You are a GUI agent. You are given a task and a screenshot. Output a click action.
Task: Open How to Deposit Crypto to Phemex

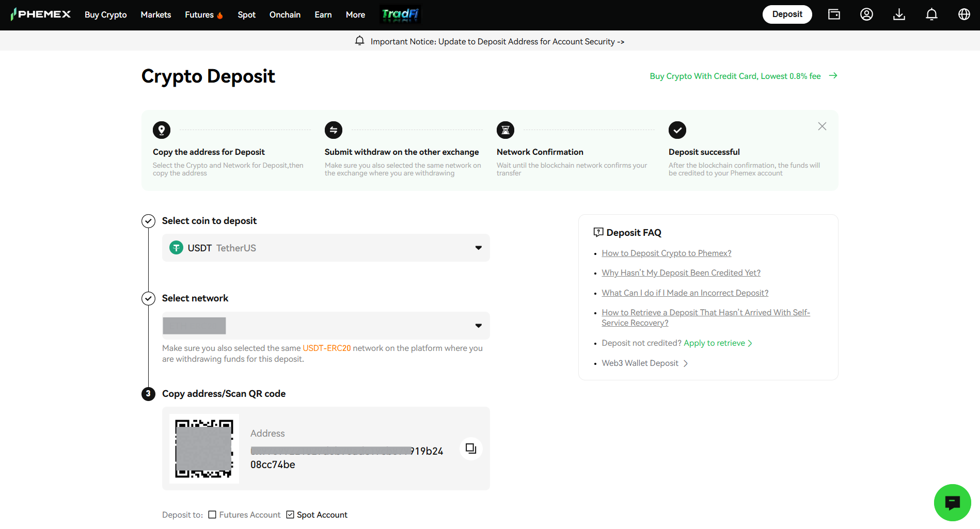[667, 253]
